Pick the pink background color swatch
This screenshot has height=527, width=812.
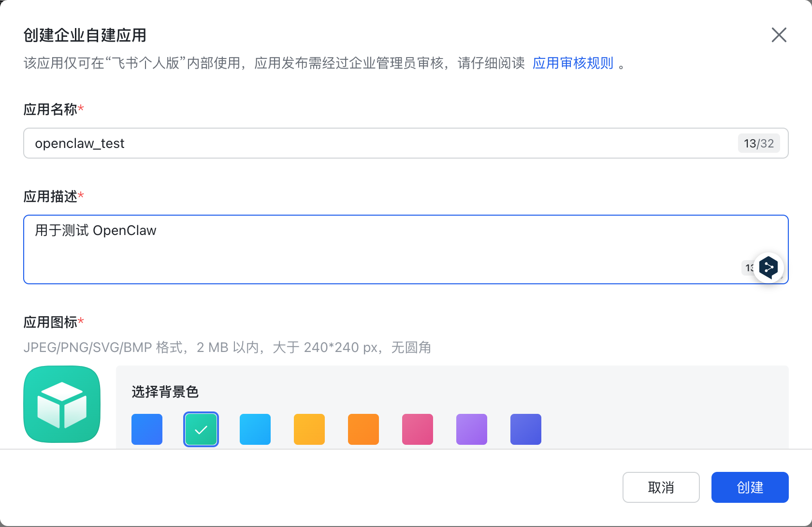click(418, 429)
